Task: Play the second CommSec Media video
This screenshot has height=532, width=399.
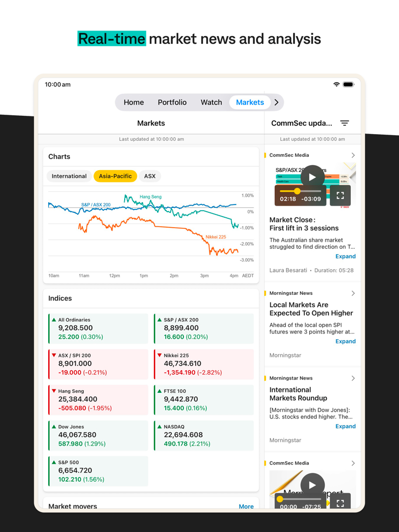Action: 313,484
